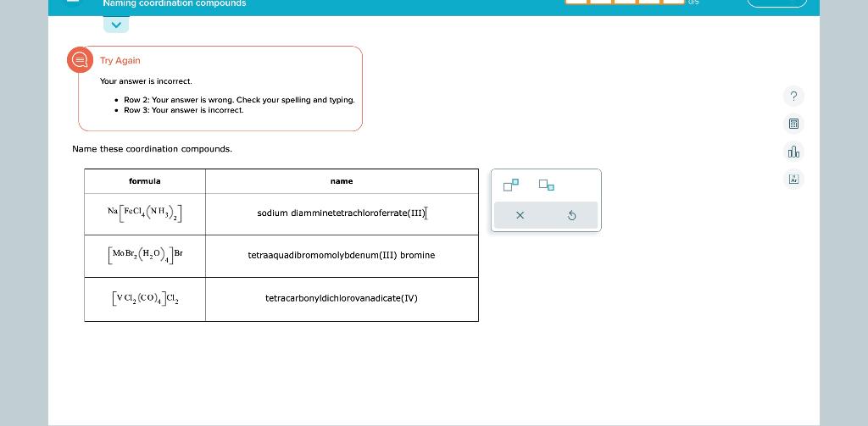Viewport: 868px width, 426px height.
Task: Open the calculator tool
Action: click(x=793, y=124)
